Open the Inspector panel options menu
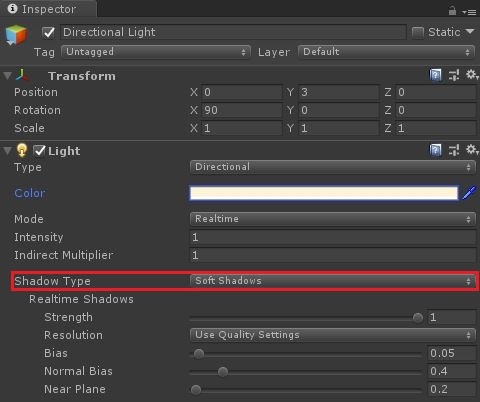Viewport: 480px width, 402px height. (x=469, y=12)
